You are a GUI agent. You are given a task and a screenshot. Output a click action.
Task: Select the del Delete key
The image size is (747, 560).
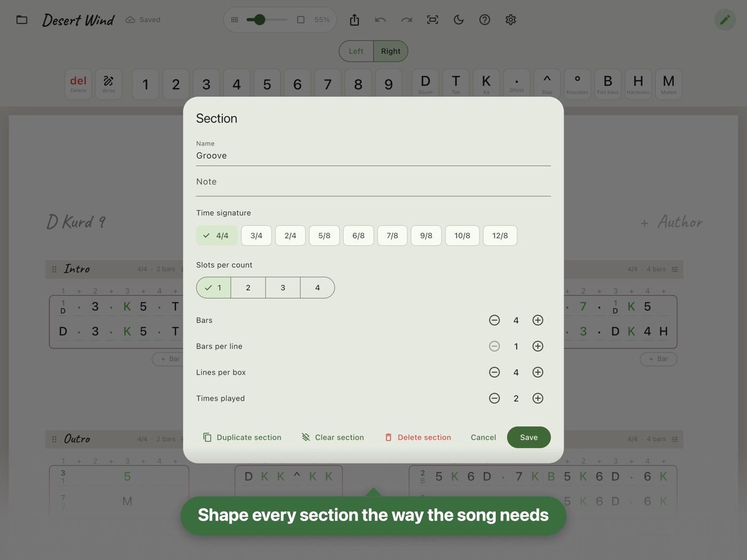pyautogui.click(x=78, y=84)
